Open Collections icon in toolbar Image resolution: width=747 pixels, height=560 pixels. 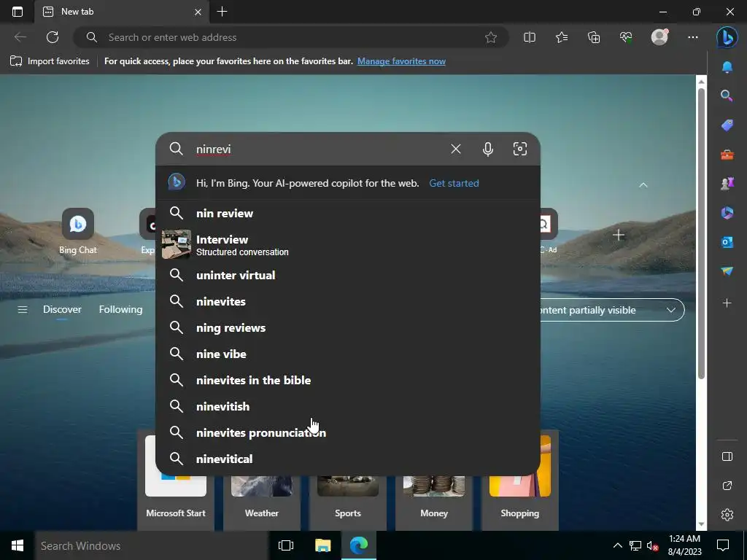tap(594, 37)
